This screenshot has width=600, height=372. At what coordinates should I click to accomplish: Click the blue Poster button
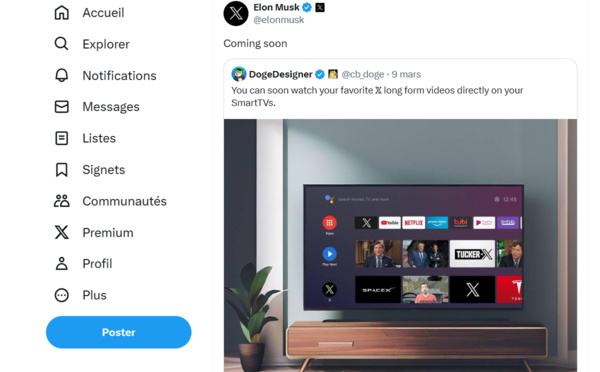119,332
